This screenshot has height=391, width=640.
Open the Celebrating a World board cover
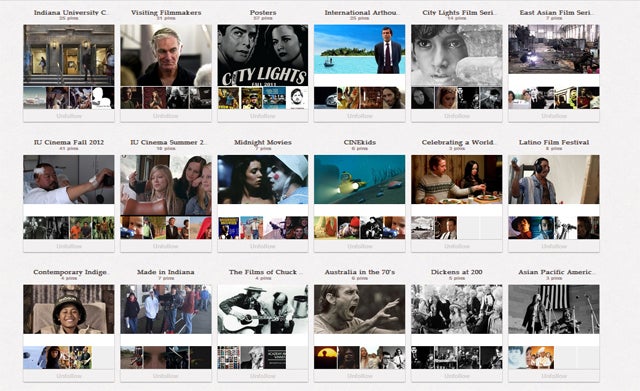click(x=457, y=179)
